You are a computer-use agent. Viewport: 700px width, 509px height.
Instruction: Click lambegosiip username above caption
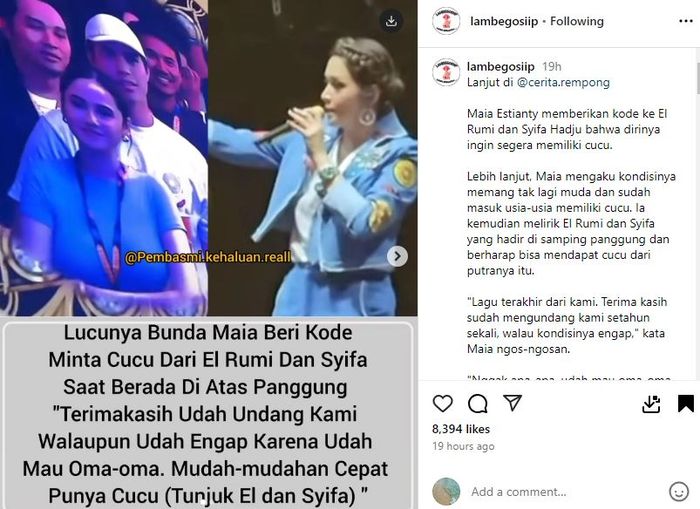[x=500, y=67]
